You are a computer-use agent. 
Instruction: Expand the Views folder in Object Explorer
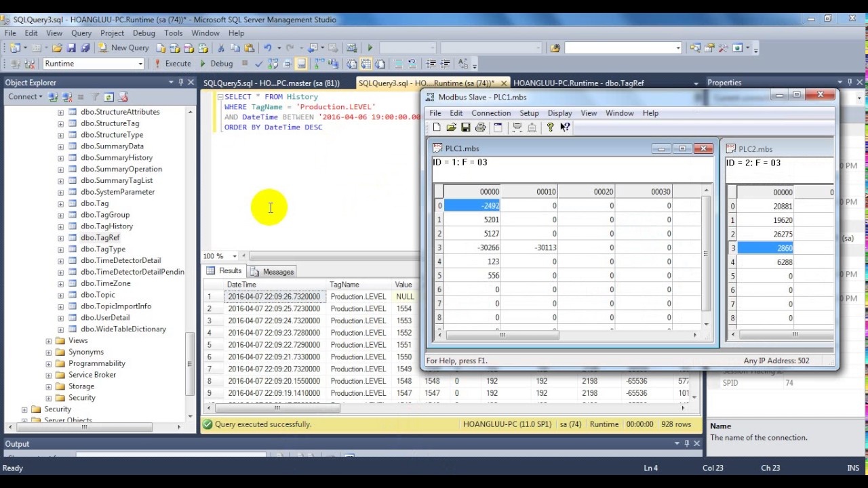pos(49,341)
